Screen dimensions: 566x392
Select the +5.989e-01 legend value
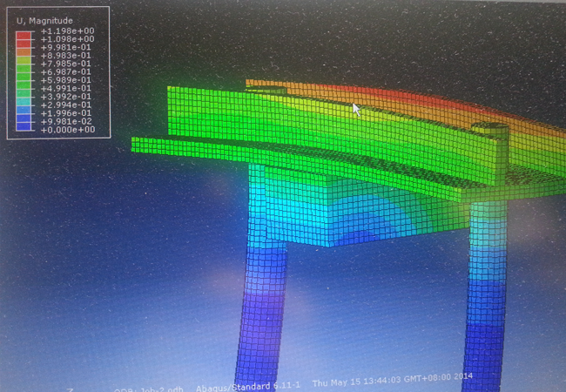(x=66, y=80)
